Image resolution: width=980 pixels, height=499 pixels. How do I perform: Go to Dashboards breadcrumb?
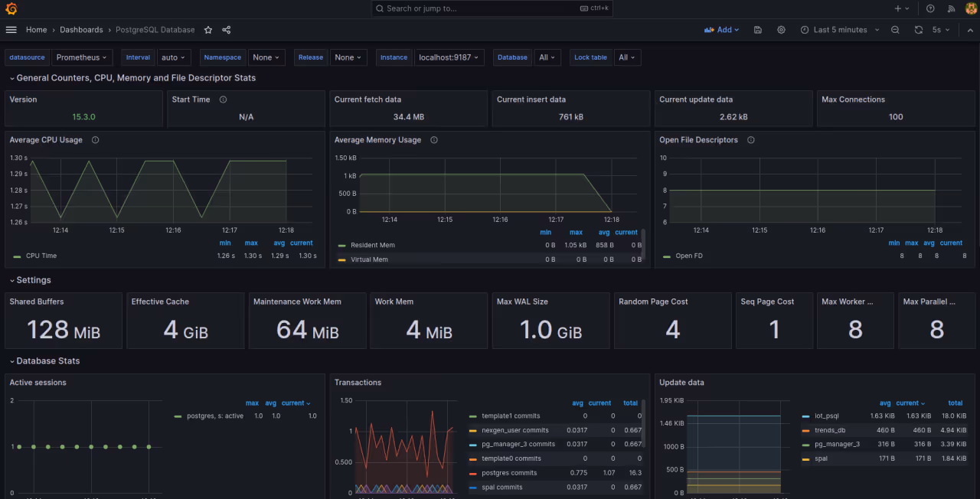coord(81,30)
